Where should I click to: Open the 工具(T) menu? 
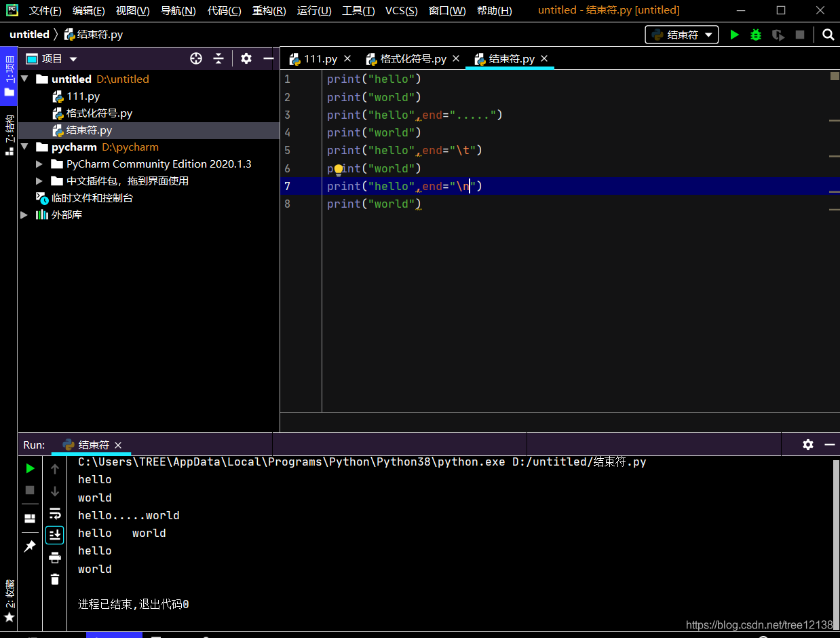358,10
